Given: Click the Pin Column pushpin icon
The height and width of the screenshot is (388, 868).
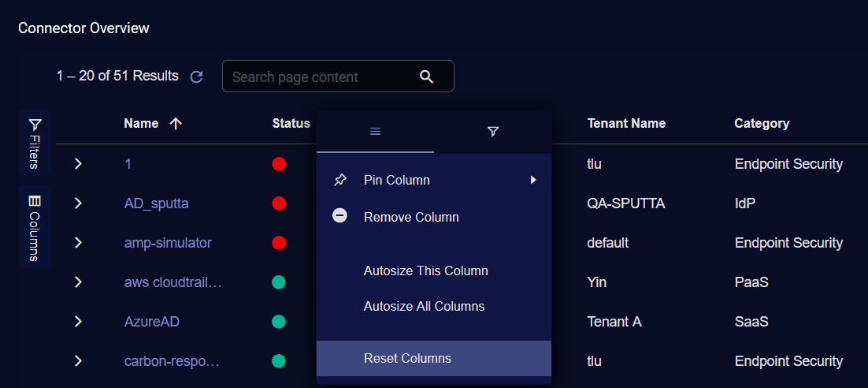Looking at the screenshot, I should click(x=339, y=180).
